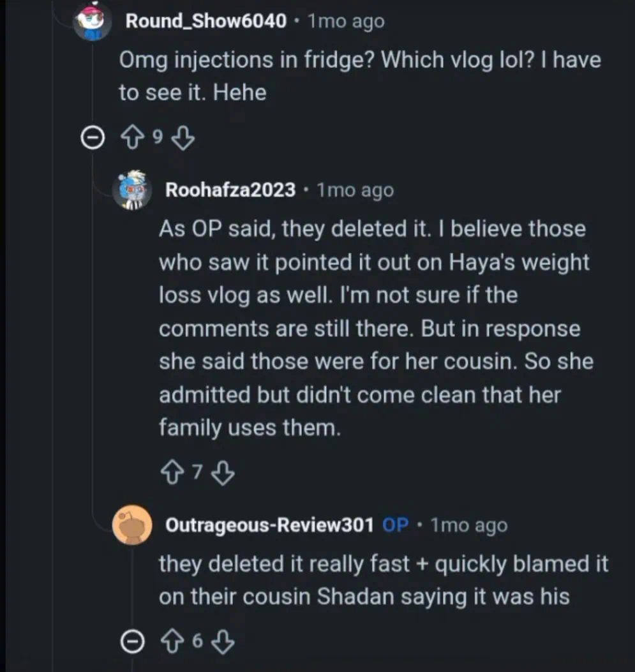Downvote Round_Show6040's comment with 9 points
635x672 pixels.
pyautogui.click(x=184, y=138)
